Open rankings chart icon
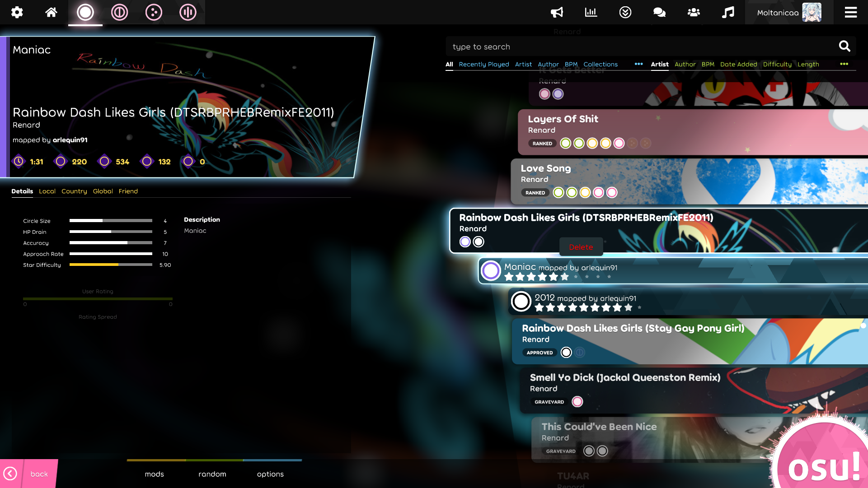Screen dimensions: 868x488 pos(591,12)
